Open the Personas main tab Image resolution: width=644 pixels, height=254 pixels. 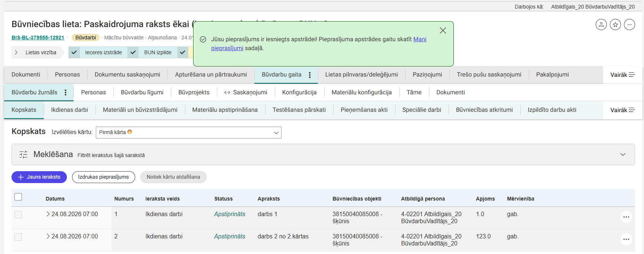pos(67,75)
